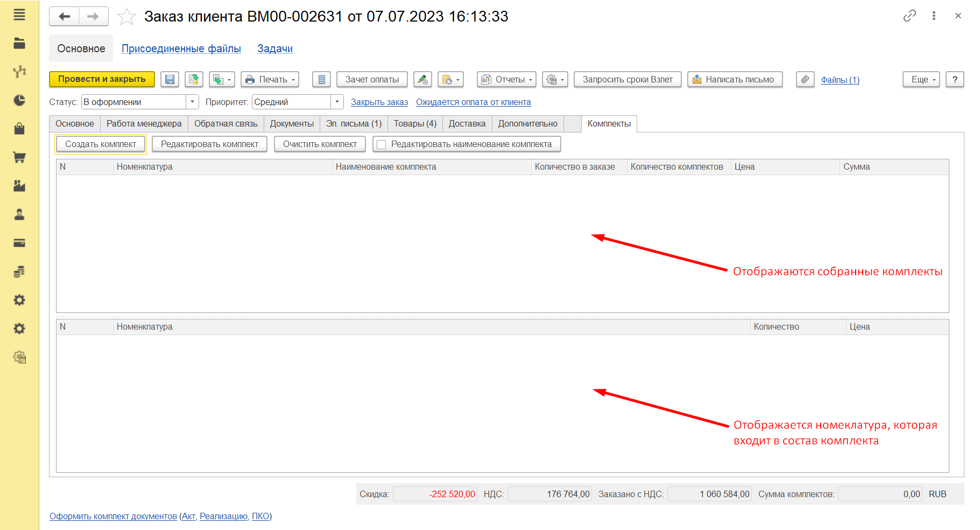980x530 pixels.
Task: Open the shopping bag sidebar section
Action: (19, 129)
